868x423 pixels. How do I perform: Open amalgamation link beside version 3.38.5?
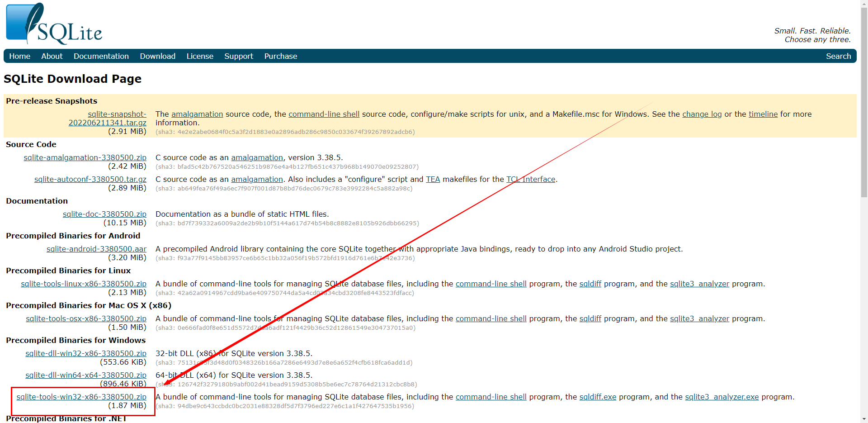tap(257, 157)
